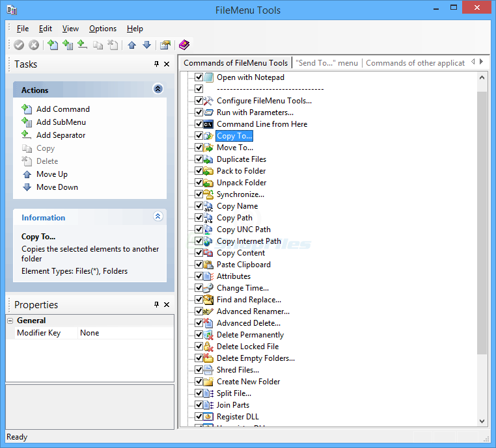This screenshot has height=448, width=496.
Task: Collapse the Actions section
Action: [158, 89]
